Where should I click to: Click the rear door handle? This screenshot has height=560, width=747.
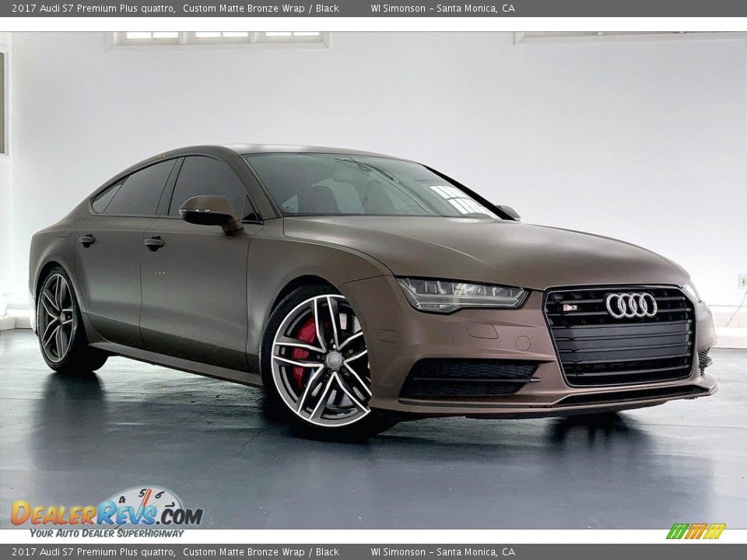(x=86, y=240)
